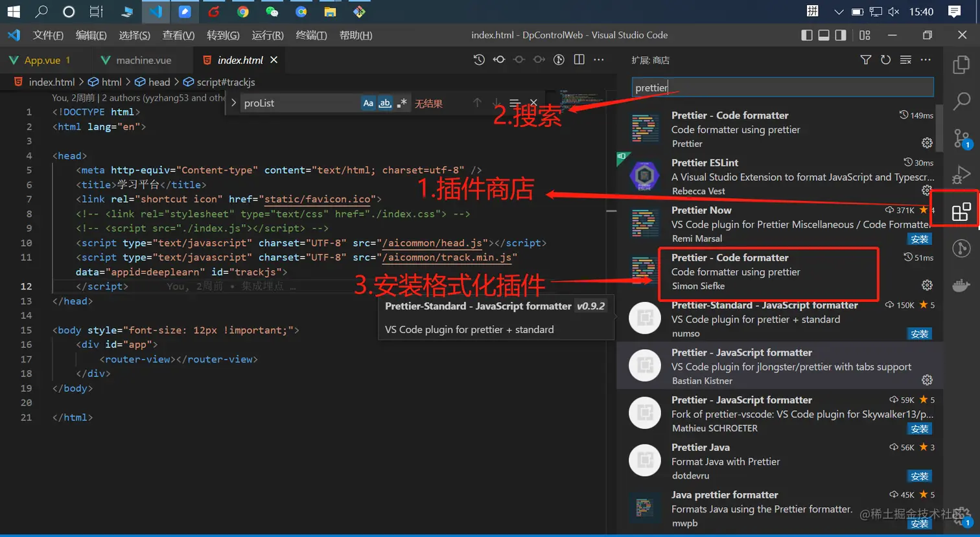Open changes with previous revision icon
980x537 pixels.
499,60
